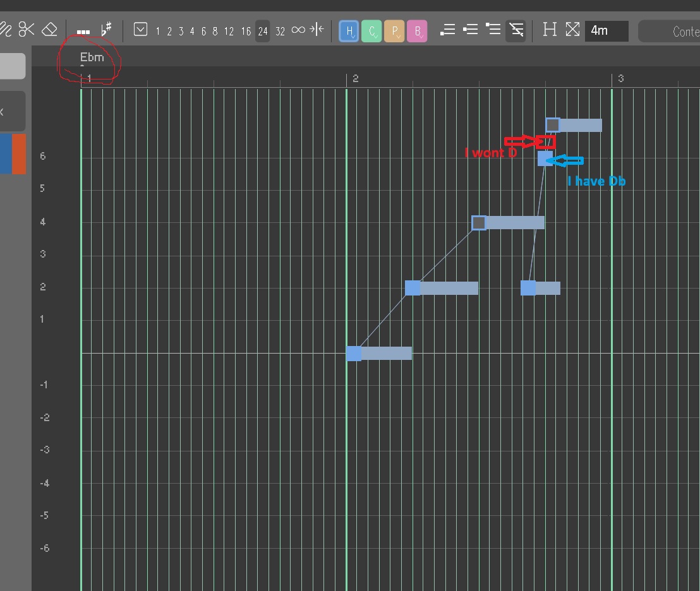Toggle the pink B layer button

417,30
